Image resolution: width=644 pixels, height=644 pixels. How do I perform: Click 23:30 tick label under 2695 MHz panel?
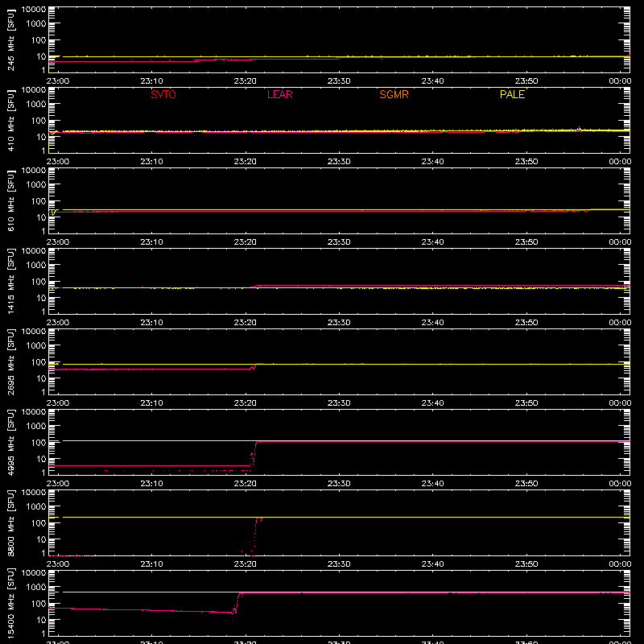pos(339,403)
